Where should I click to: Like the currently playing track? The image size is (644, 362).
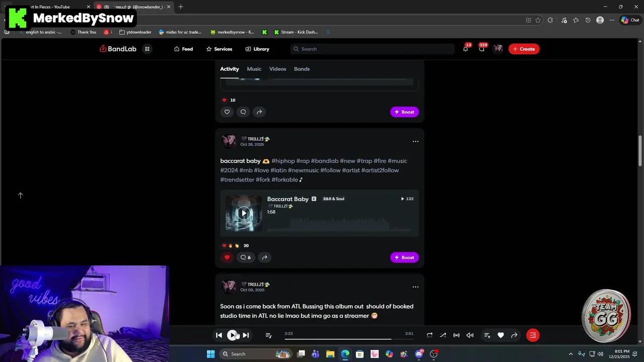click(x=501, y=335)
